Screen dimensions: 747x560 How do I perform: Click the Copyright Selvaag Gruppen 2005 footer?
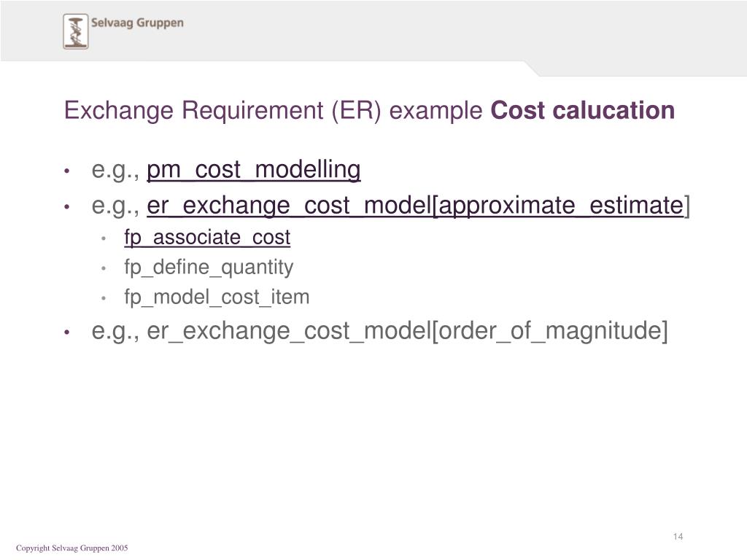[72, 548]
